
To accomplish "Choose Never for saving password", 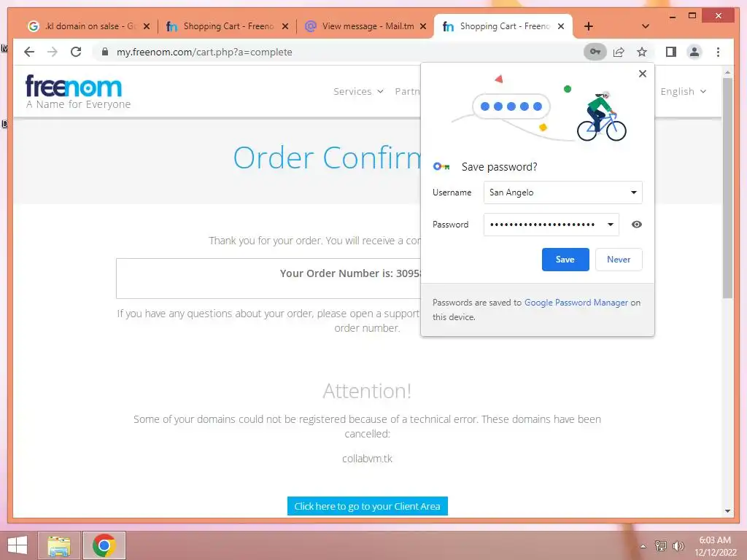I will pyautogui.click(x=619, y=260).
